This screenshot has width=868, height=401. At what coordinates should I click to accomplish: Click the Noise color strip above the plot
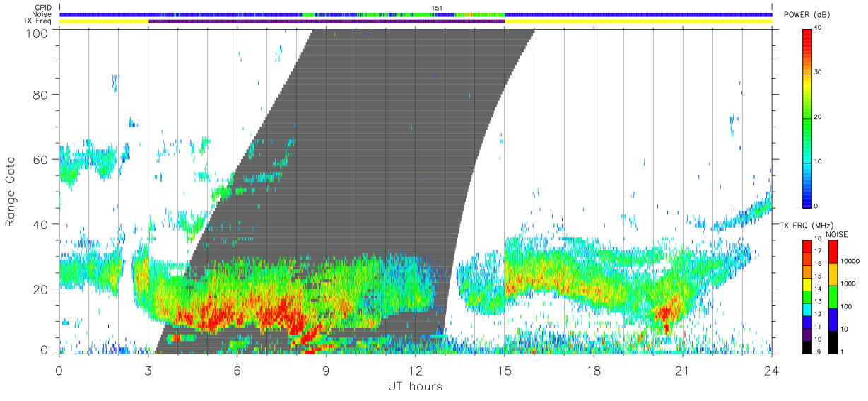click(416, 14)
